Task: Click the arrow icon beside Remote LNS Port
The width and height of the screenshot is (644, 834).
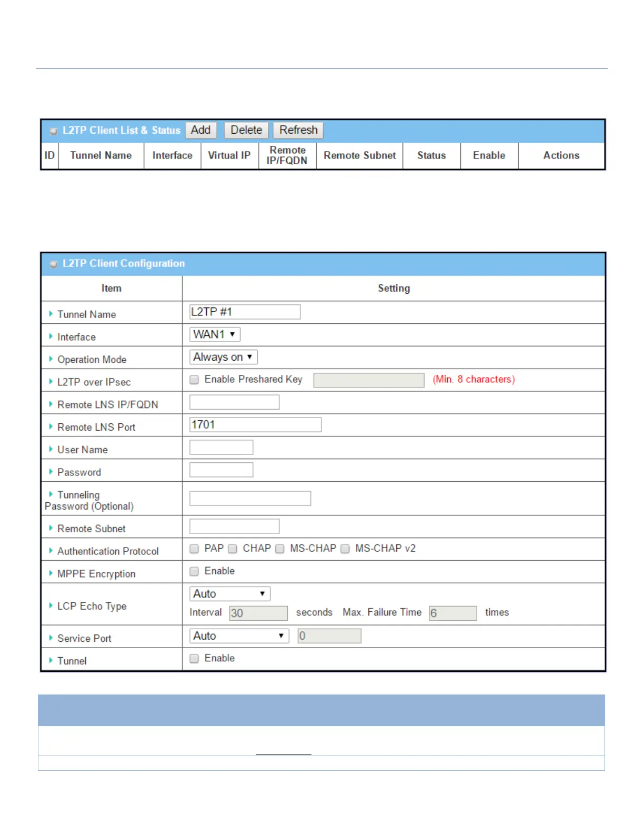Action: pos(51,427)
